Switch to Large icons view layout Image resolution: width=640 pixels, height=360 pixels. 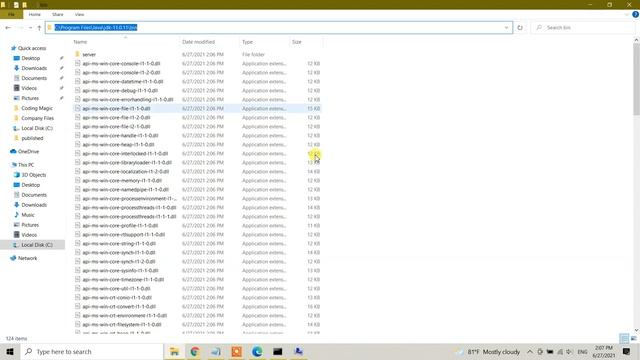pyautogui.click(x=633, y=338)
